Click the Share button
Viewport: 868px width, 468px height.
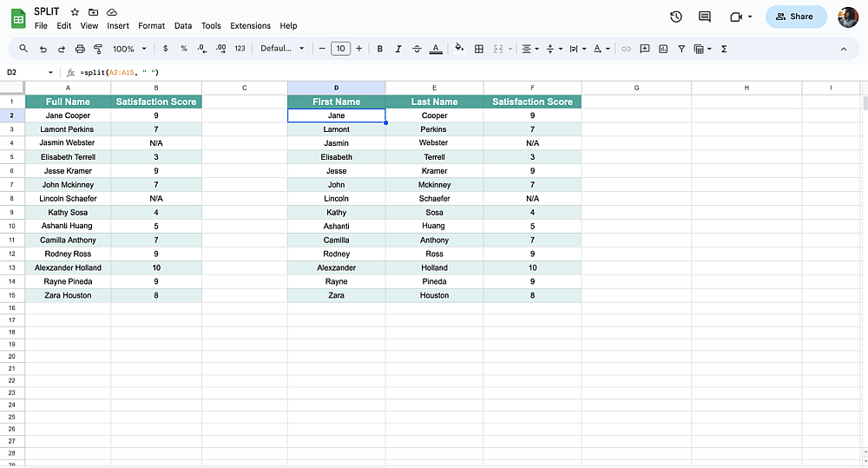(795, 16)
